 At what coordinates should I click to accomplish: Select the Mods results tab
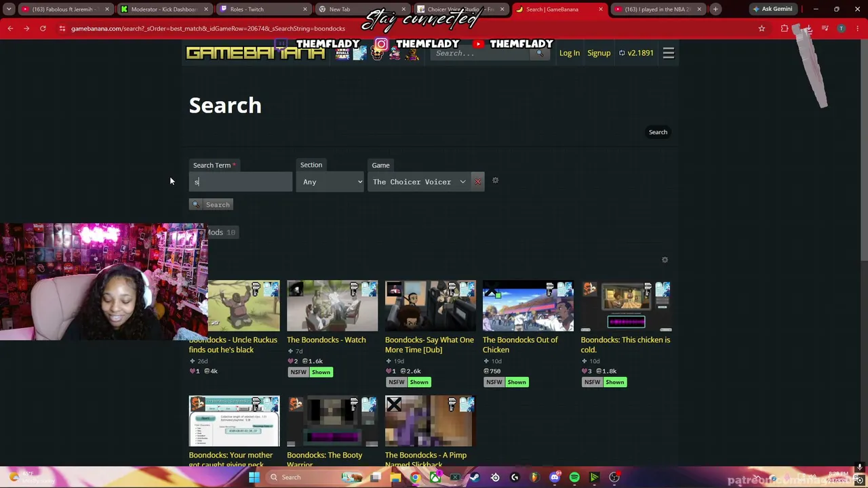click(x=221, y=232)
